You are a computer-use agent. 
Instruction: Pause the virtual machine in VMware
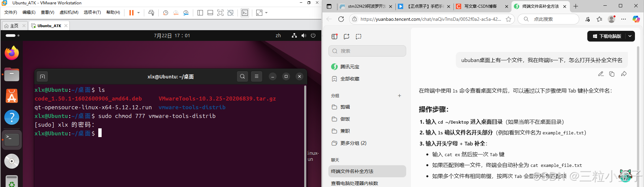[x=131, y=13]
